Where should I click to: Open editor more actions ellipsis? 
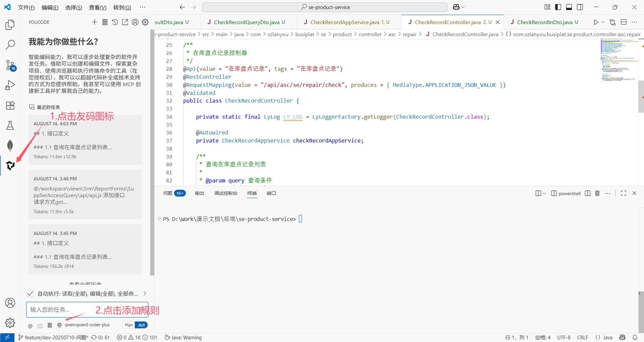(x=635, y=22)
